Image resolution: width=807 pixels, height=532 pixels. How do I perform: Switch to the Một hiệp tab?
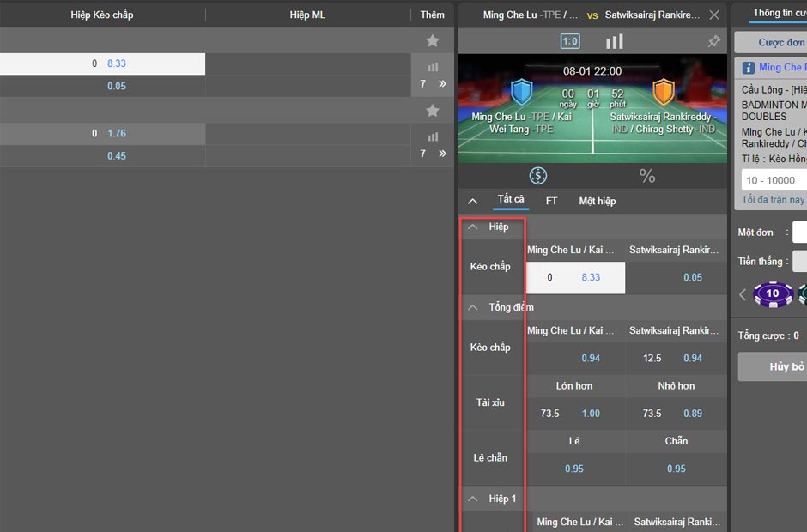(597, 201)
